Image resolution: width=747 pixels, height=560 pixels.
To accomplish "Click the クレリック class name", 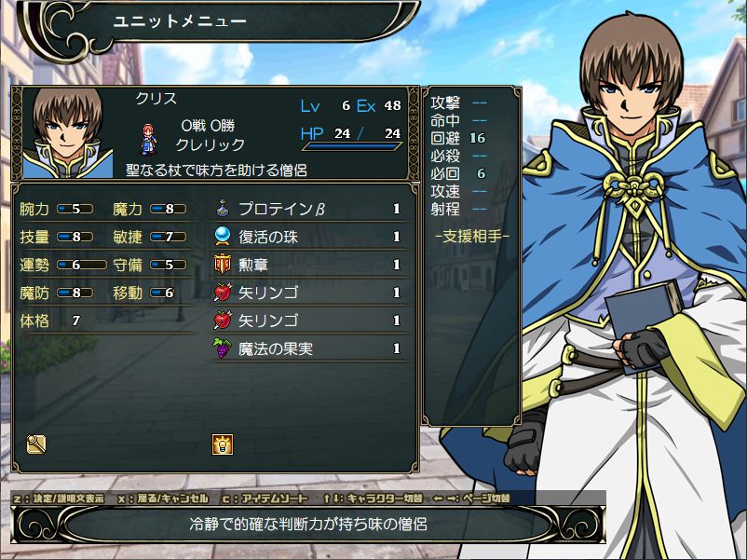I will coord(211,144).
